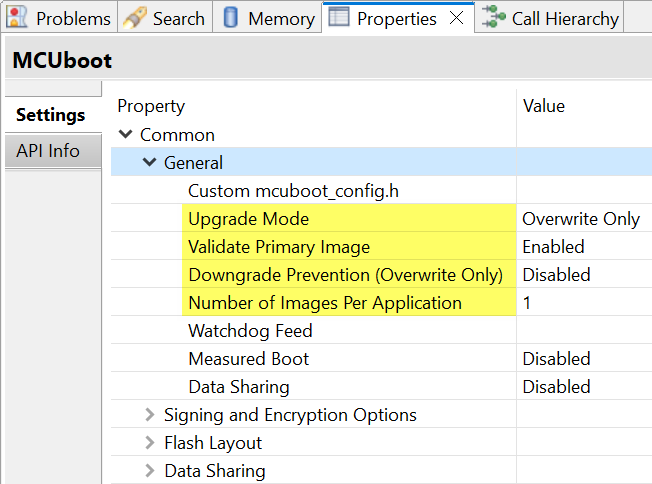The width and height of the screenshot is (652, 484).
Task: Select the Common tree row label
Action: click(x=178, y=135)
